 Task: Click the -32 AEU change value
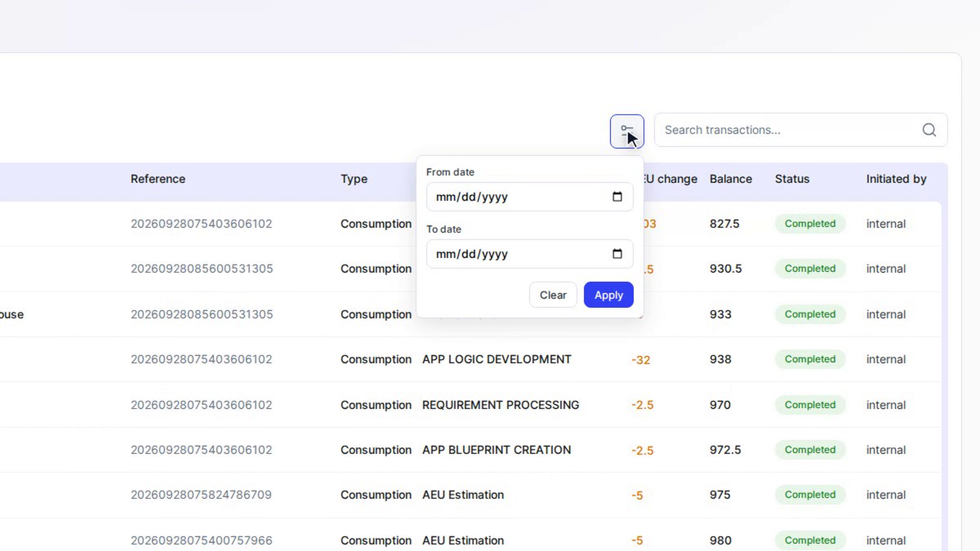pyautogui.click(x=641, y=360)
